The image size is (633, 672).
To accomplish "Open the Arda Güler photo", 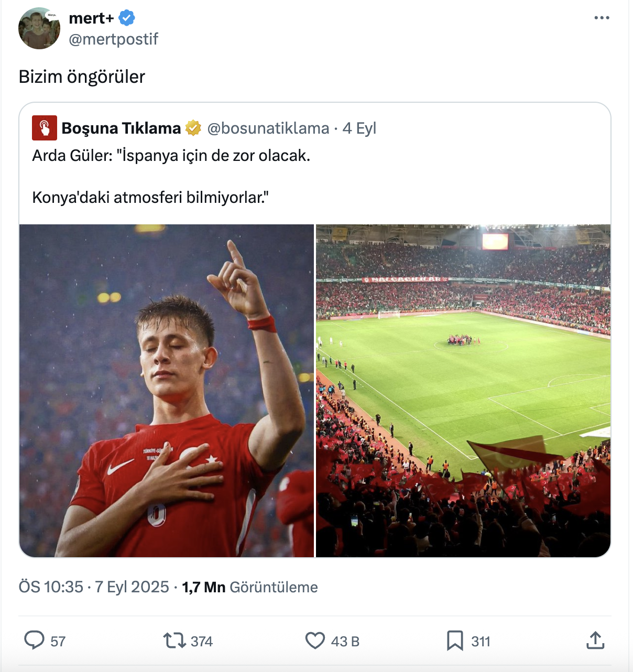I will [x=167, y=391].
